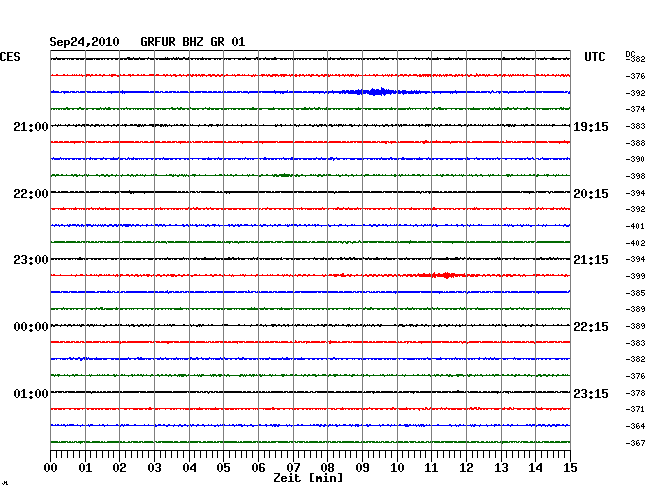This screenshot has height=494, width=650.
Task: Select the 22:00 local time label
Action: pos(31,194)
